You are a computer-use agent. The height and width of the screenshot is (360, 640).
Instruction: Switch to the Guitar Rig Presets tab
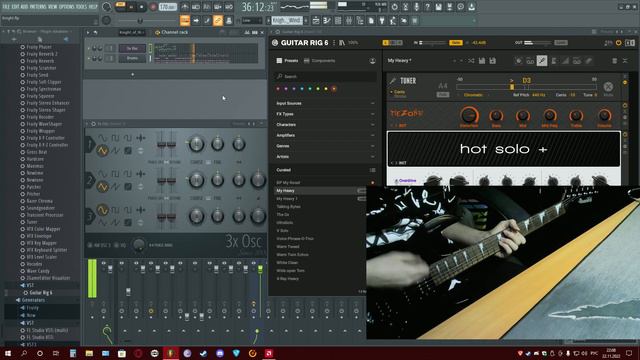point(287,61)
